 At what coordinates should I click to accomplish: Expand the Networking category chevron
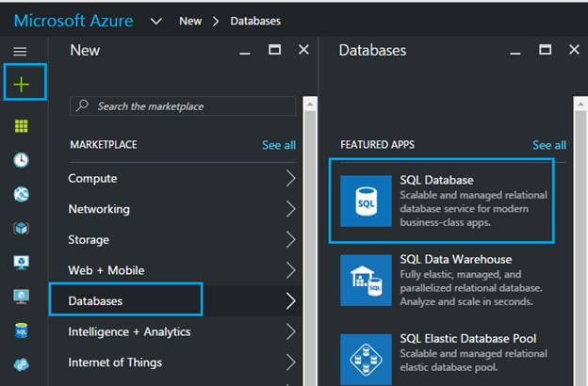(290, 209)
